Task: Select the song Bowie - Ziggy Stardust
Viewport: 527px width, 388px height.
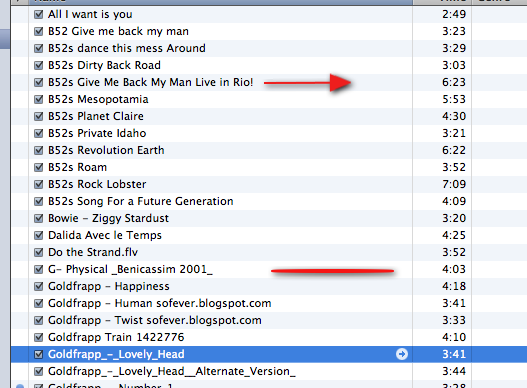Action: [x=108, y=219]
